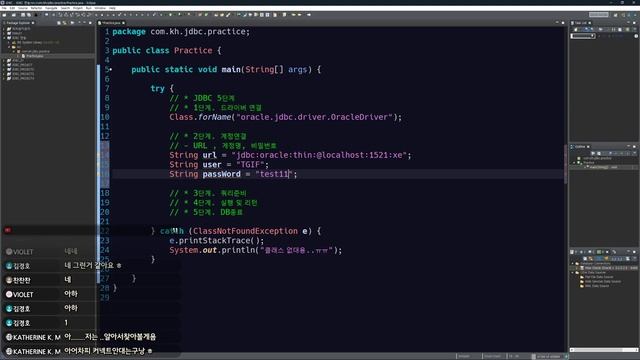The image size is (640, 360).
Task: Click the passWord variable on line 16
Action: [221, 174]
